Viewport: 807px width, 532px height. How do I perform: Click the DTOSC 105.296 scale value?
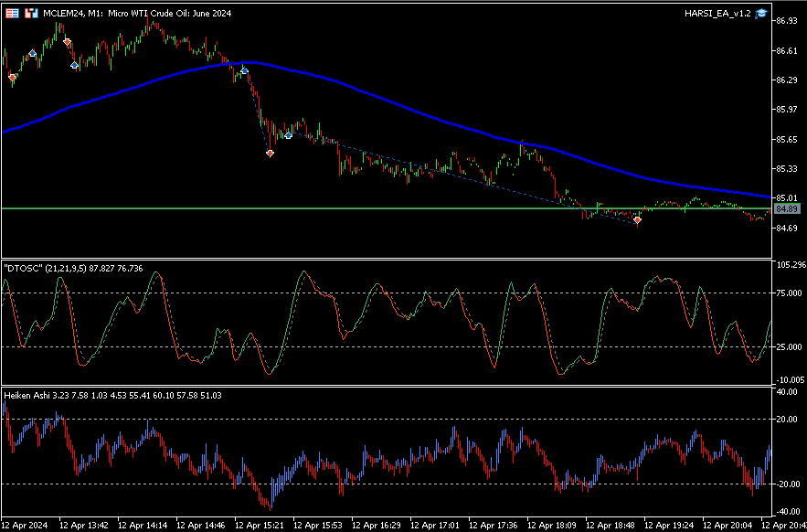[790, 265]
